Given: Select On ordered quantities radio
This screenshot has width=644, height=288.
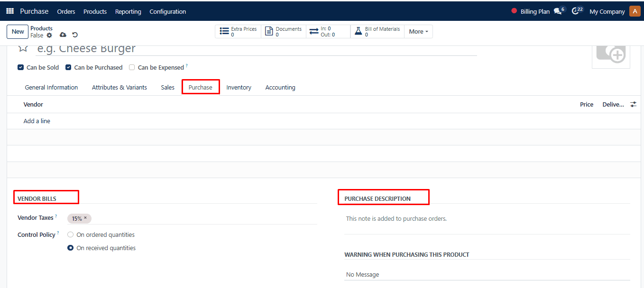Looking at the screenshot, I should (x=70, y=234).
